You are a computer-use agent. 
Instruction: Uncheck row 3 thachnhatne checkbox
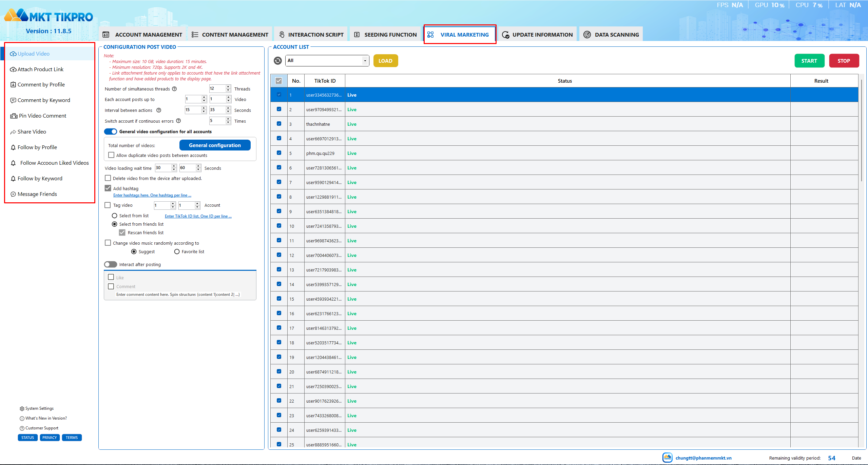point(279,124)
